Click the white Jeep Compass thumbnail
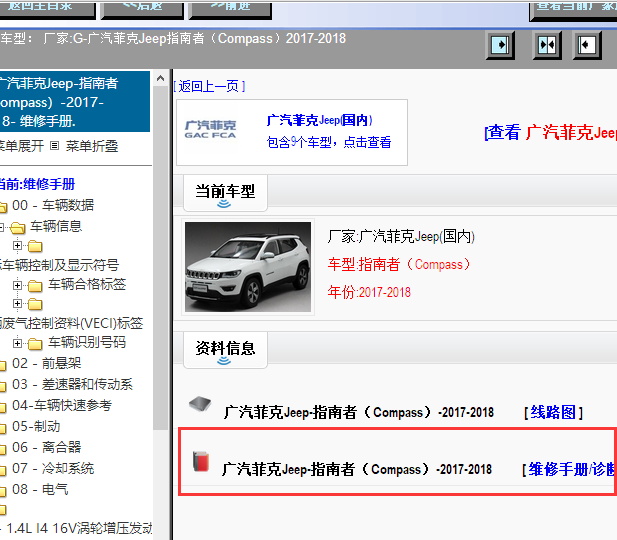This screenshot has width=617, height=540. pos(248,267)
